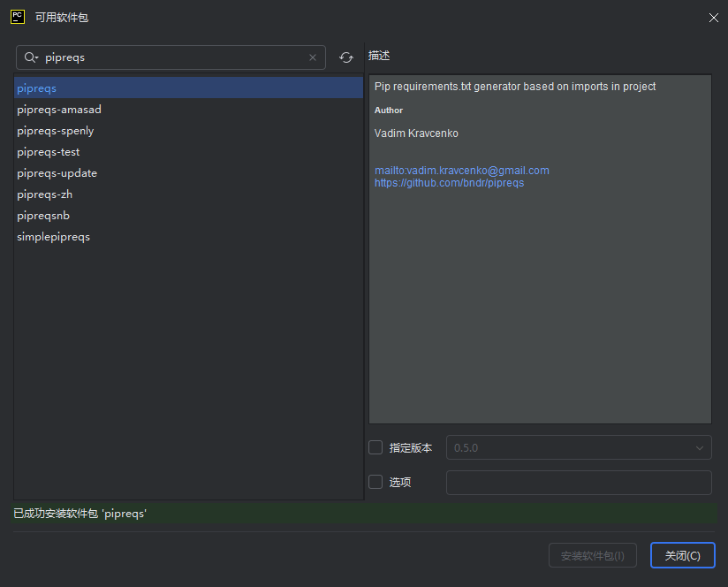The width and height of the screenshot is (728, 587).
Task: Select pipreqs-update package
Action: click(x=188, y=172)
